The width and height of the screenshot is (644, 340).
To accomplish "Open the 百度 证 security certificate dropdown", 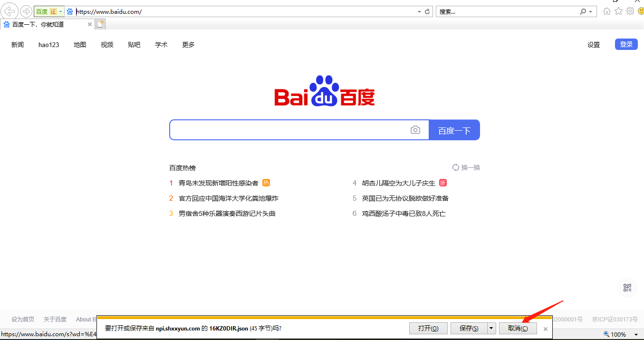I will tap(61, 11).
